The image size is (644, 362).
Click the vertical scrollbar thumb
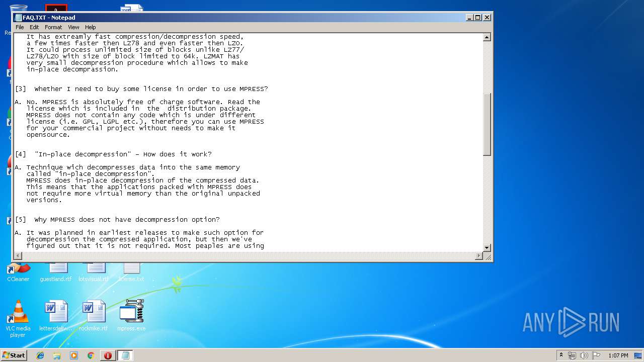[487, 124]
